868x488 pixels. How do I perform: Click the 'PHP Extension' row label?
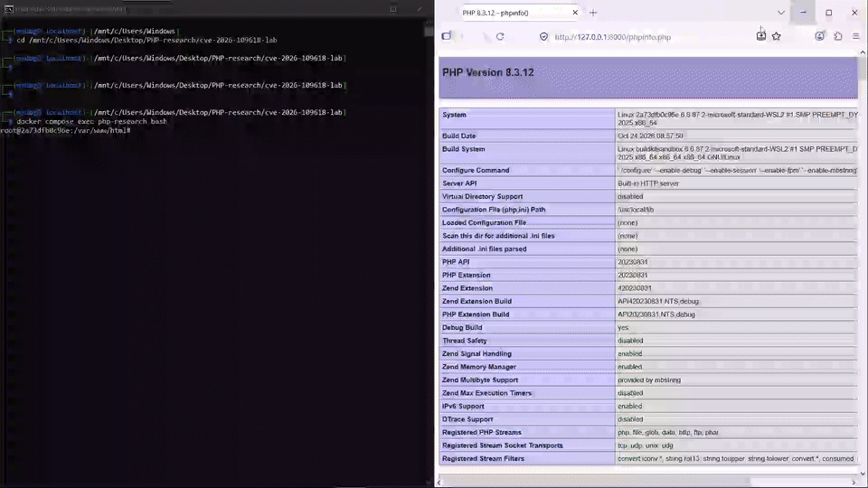(x=467, y=275)
